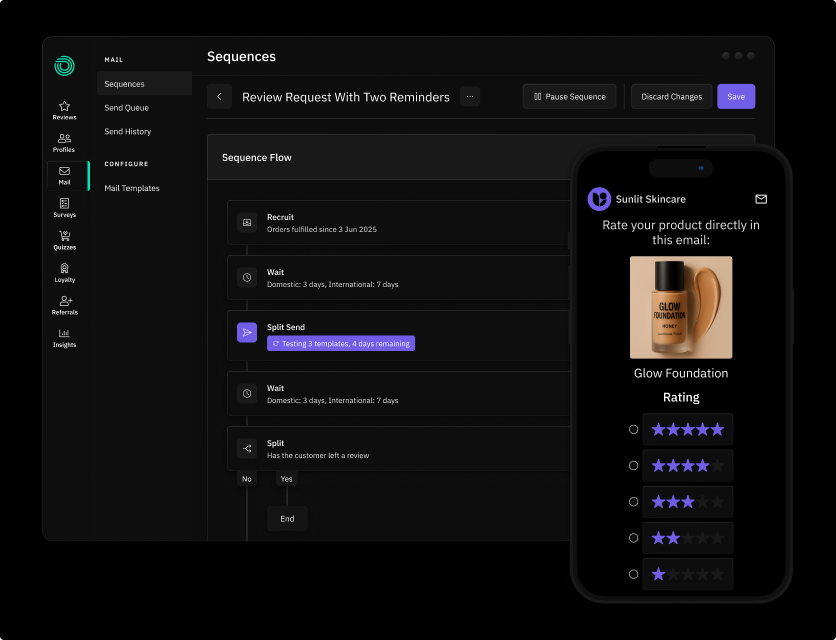Click the back chevron beside the sequence title
The width and height of the screenshot is (836, 640).
(x=219, y=96)
